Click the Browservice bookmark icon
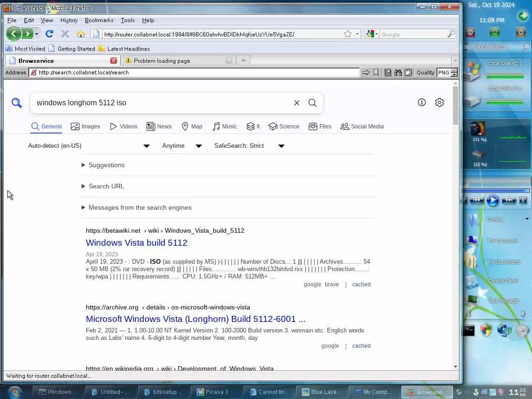The image size is (532, 399). point(376,72)
